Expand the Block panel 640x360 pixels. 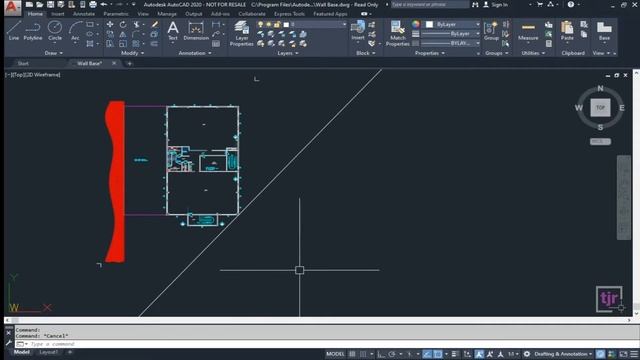click(366, 53)
